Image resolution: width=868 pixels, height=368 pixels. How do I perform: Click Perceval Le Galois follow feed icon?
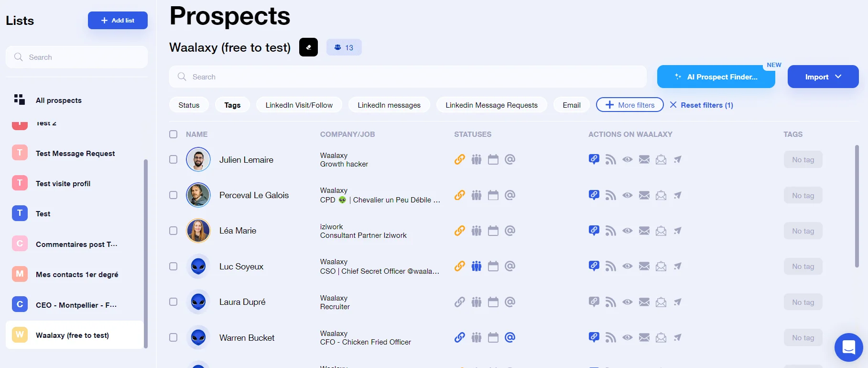(611, 195)
